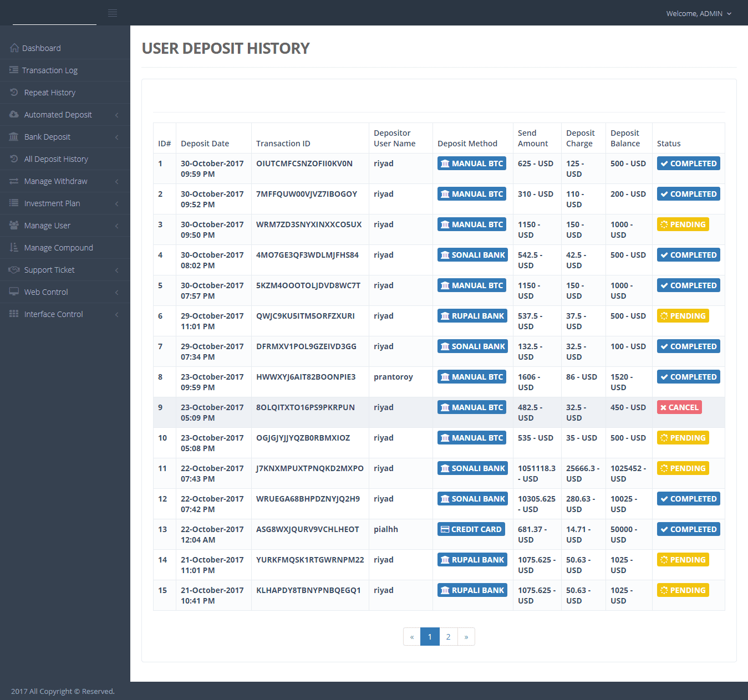Expand the Support Ticket submenu chevron

coord(117,270)
